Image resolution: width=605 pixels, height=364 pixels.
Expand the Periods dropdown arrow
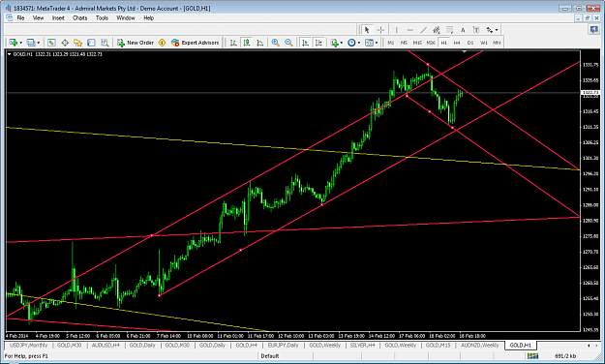(359, 43)
